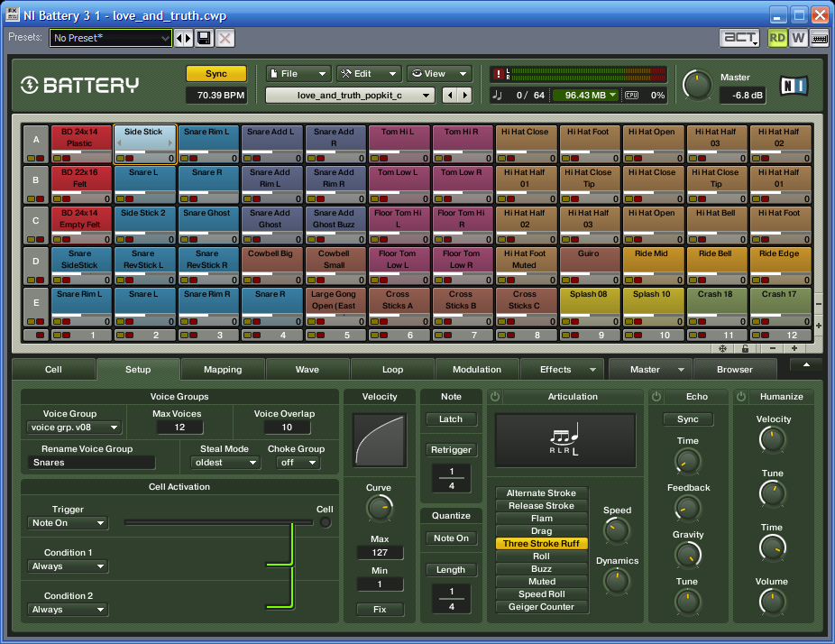Switch to the Mapping tab
835x644 pixels.
[x=223, y=369]
